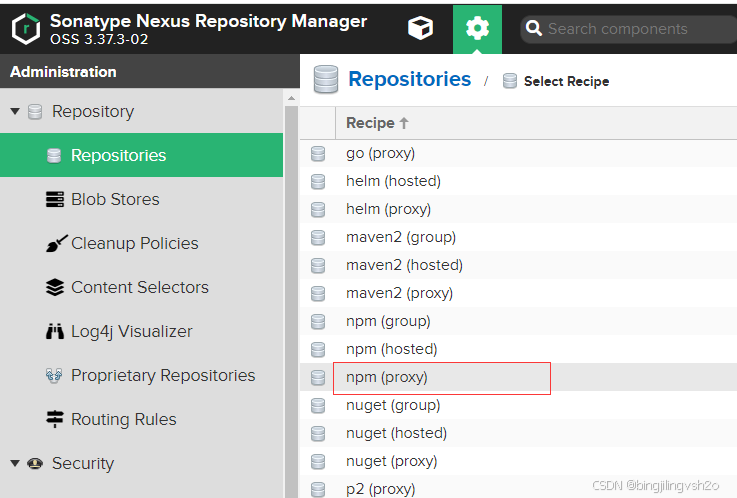Click the Routing Rules signpost icon
737x498 pixels.
pos(55,419)
